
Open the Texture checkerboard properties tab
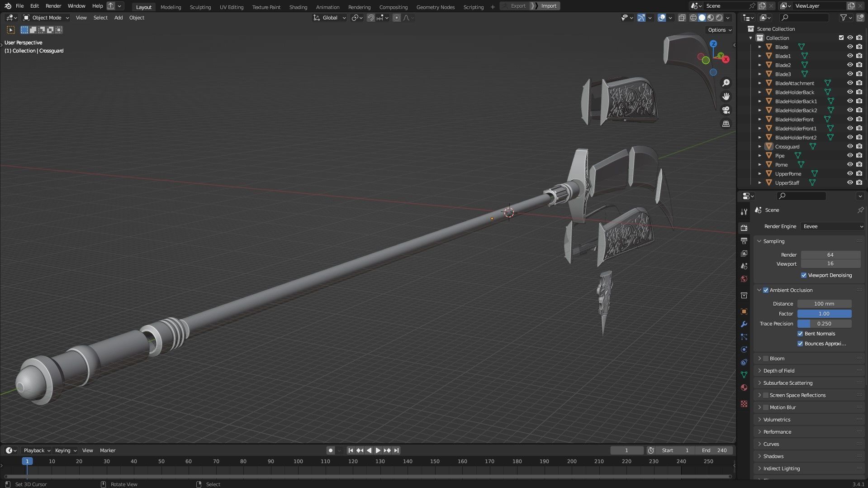(x=744, y=403)
